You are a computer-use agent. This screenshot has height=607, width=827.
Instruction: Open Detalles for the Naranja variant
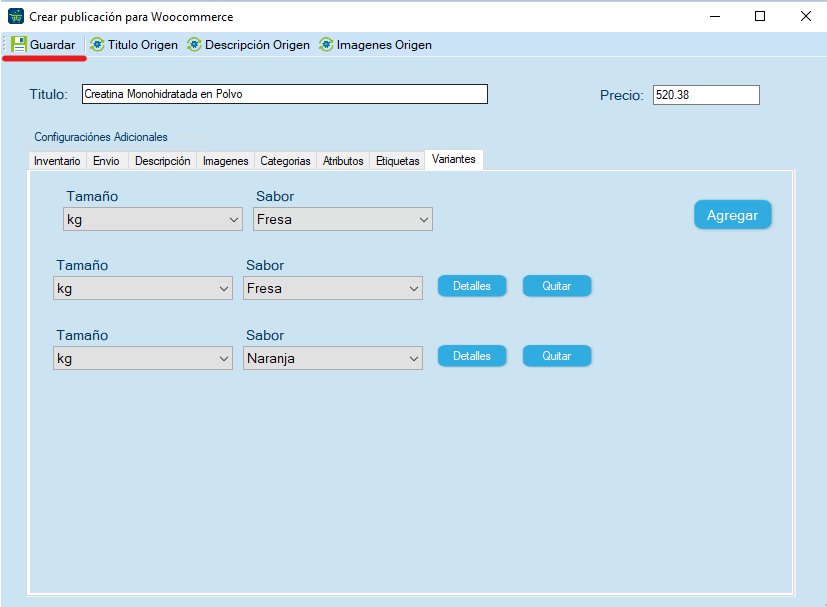coord(472,356)
